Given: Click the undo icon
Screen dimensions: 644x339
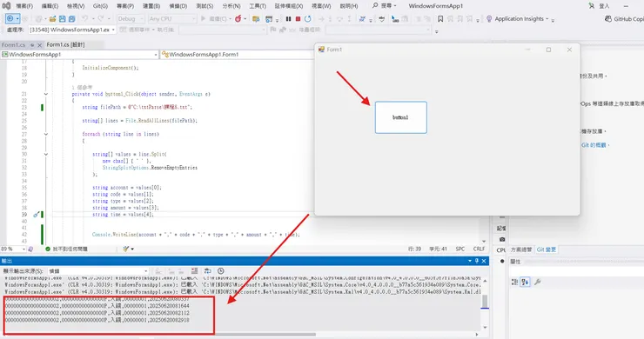Looking at the screenshot, I should click(84, 19).
